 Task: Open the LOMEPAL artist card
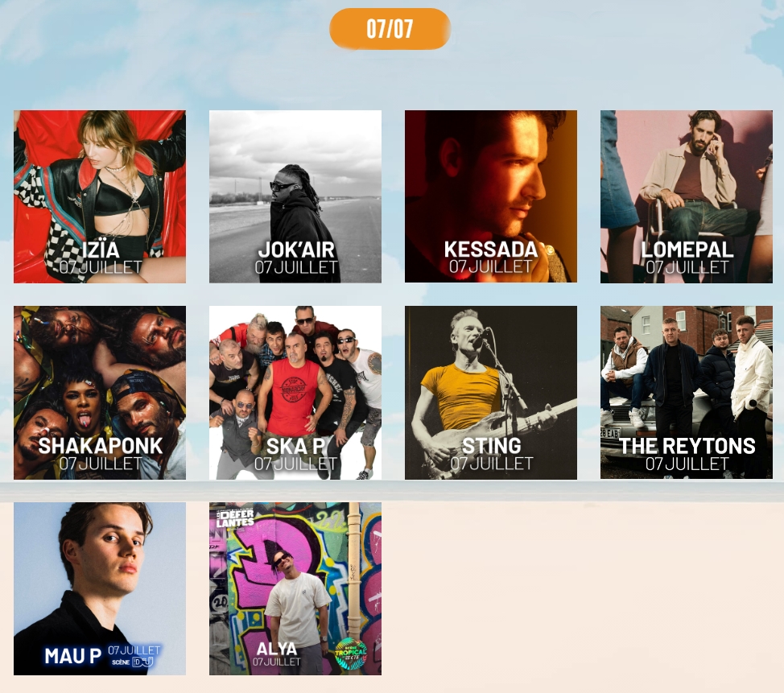[x=686, y=196]
